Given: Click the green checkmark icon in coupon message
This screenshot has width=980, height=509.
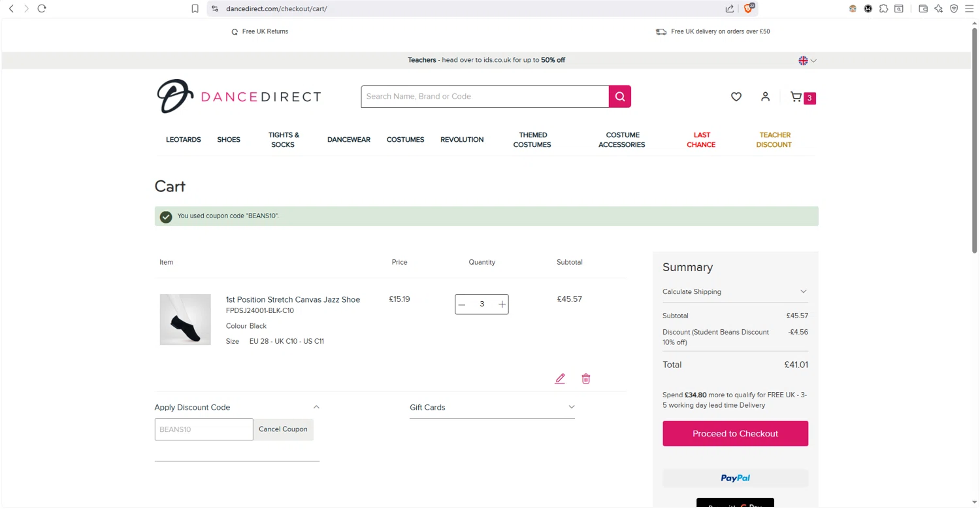Looking at the screenshot, I should click(x=166, y=217).
